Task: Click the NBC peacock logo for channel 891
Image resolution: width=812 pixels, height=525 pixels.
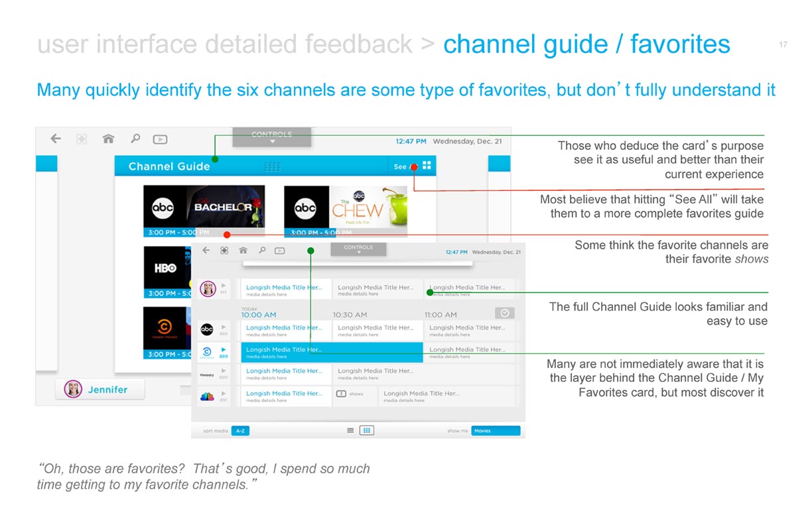Action: tap(207, 396)
